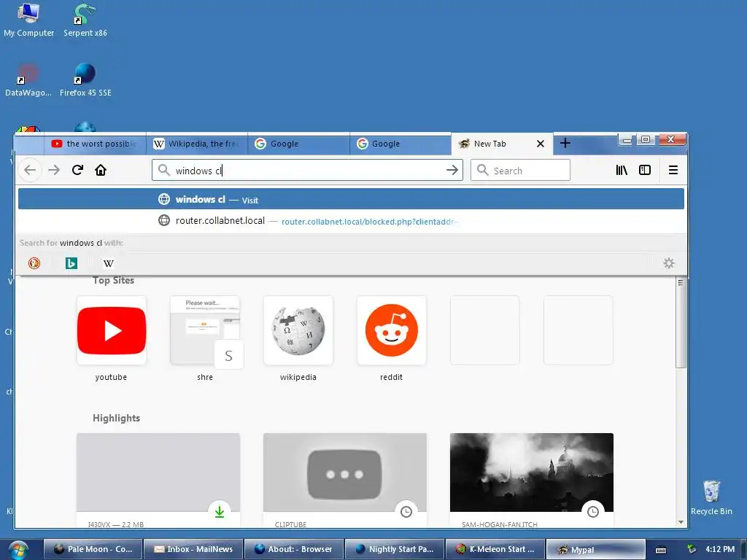Click the green tray icon beside the clock
This screenshot has width=747, height=560.
click(x=692, y=549)
